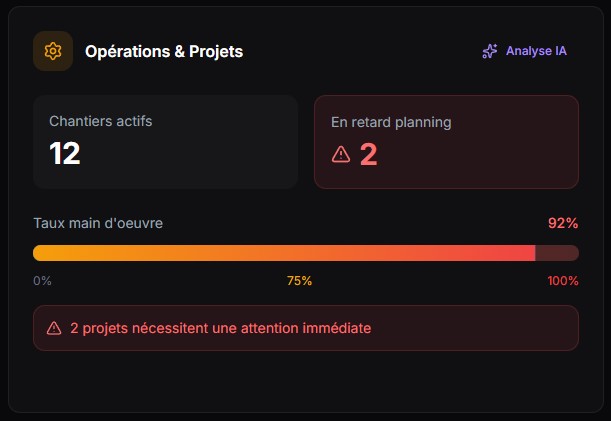
Task: Click the 100% scale label
Action: [x=562, y=281]
